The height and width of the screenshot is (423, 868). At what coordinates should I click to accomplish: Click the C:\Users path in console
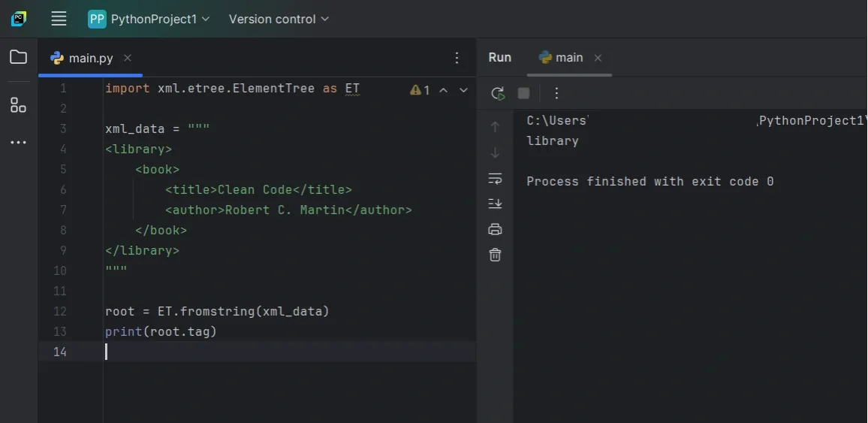(x=556, y=121)
